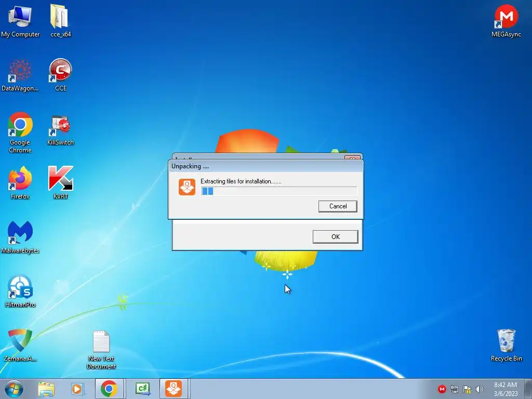Open the network tray icon
This screenshot has height=399, width=532.
pos(454,389)
